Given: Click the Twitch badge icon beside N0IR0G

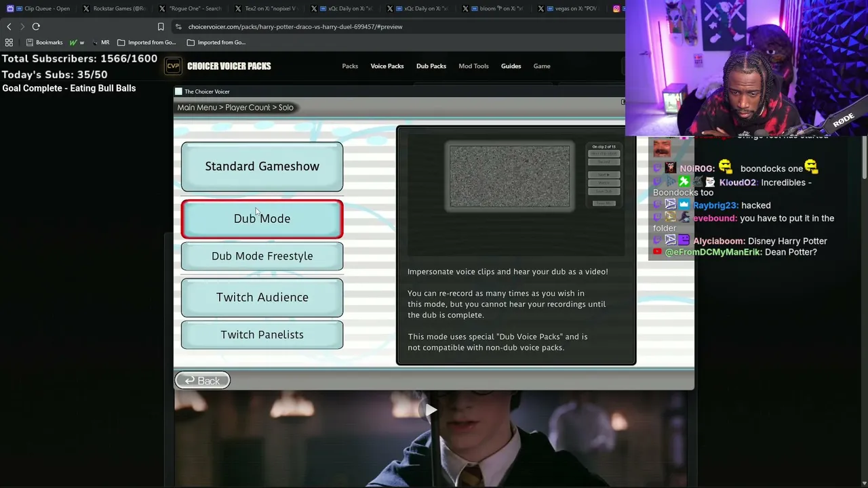Looking at the screenshot, I should (x=657, y=168).
